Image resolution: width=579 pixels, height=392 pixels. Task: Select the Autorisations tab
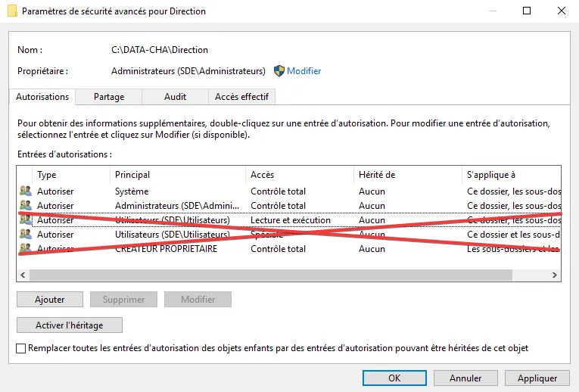pos(42,97)
